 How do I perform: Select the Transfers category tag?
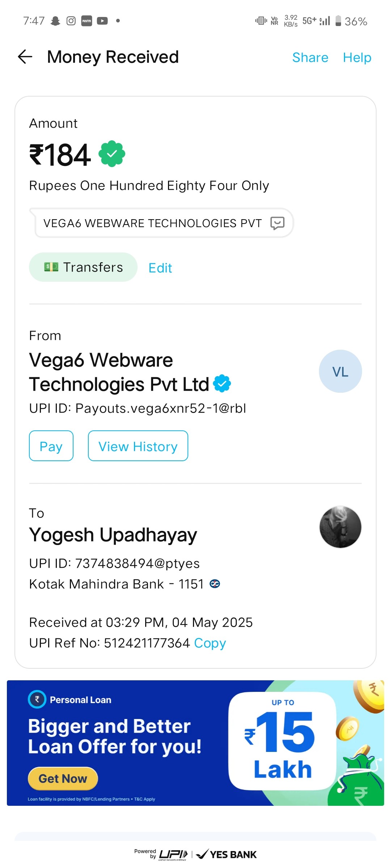click(x=83, y=267)
